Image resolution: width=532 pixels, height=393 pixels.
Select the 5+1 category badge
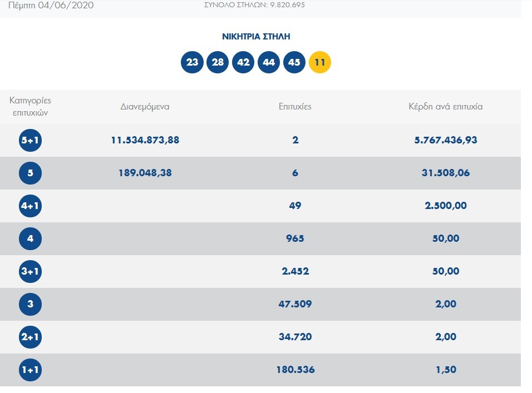pyautogui.click(x=30, y=140)
